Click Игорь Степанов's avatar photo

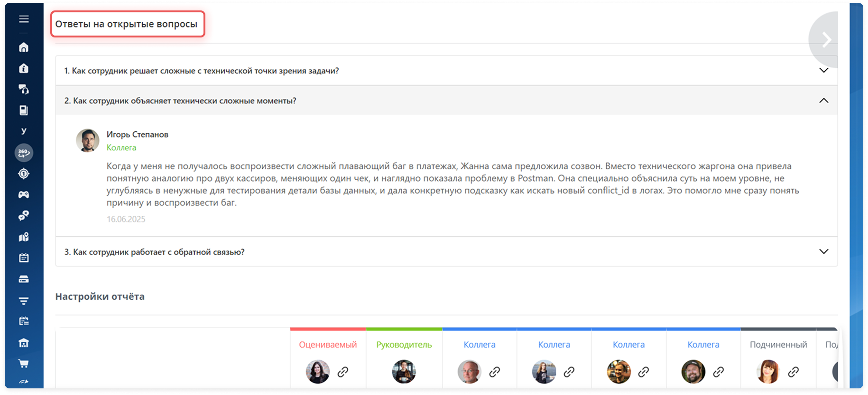pyautogui.click(x=88, y=140)
